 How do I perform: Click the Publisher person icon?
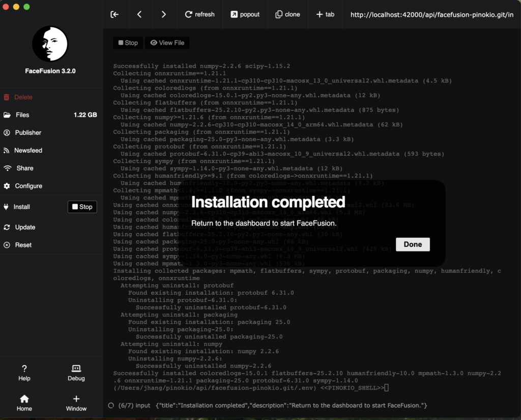click(7, 133)
